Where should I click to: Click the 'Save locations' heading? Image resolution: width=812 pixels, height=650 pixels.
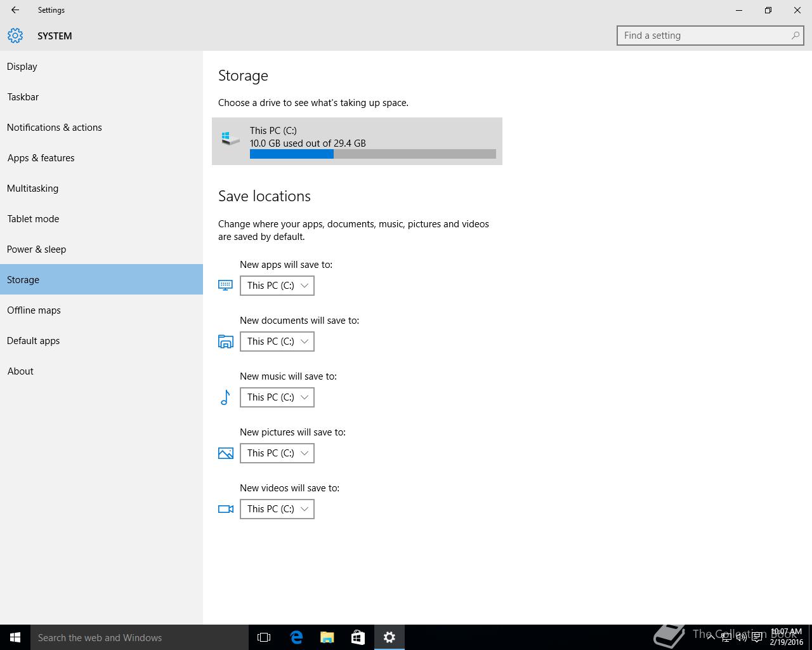tap(265, 196)
